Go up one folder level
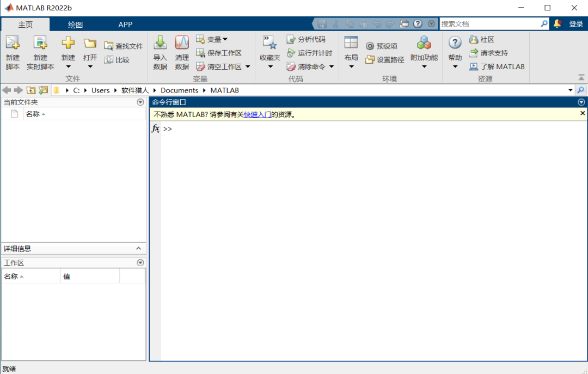This screenshot has height=374, width=588. point(30,90)
